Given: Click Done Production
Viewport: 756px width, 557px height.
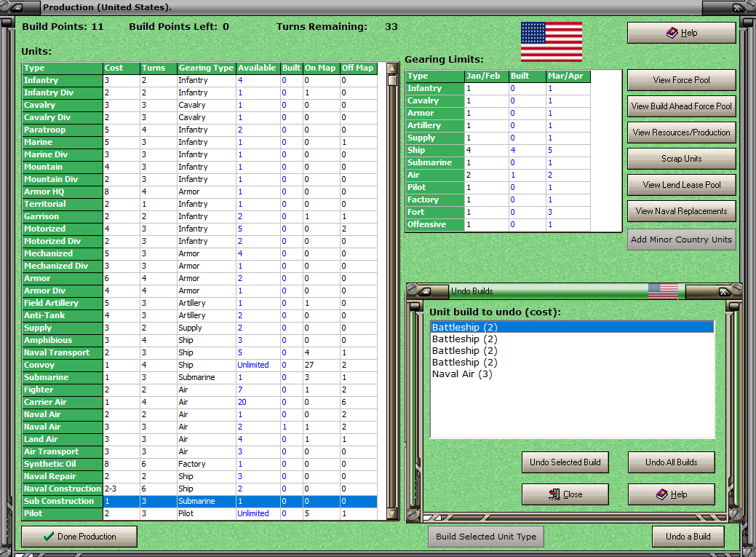Looking at the screenshot, I should click(79, 536).
